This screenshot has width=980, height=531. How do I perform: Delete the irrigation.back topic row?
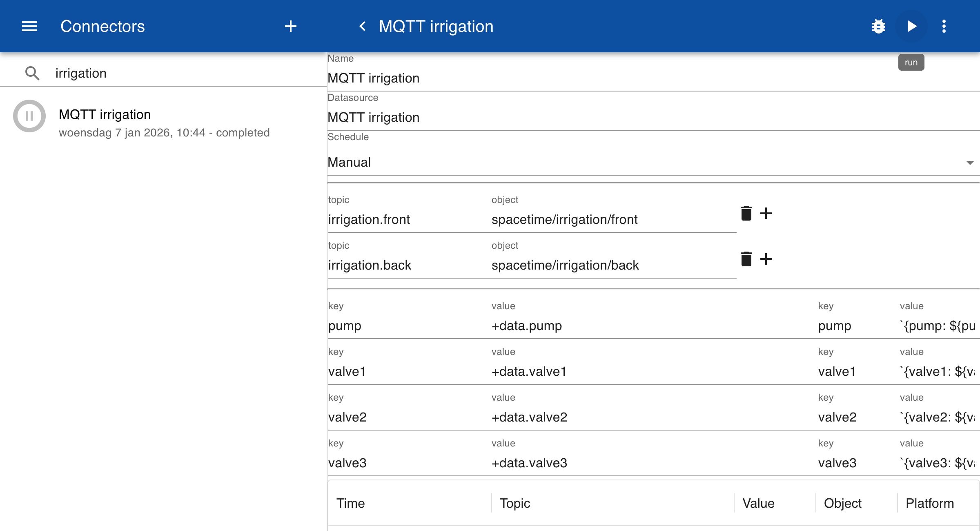pos(746,259)
